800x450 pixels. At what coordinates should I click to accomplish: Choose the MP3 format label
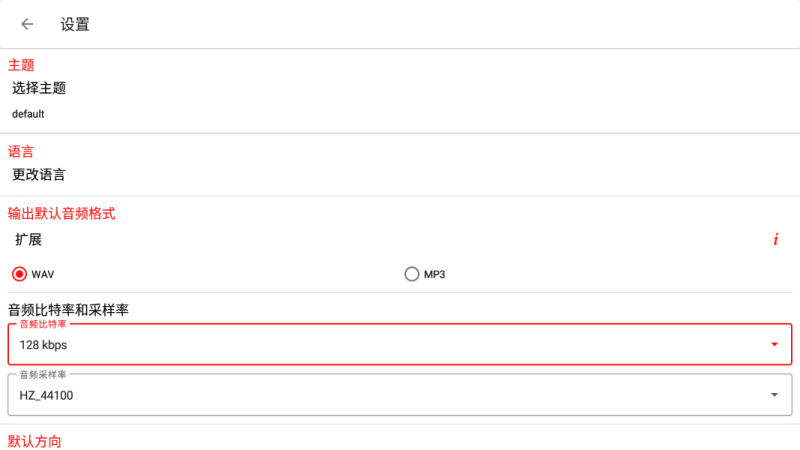(x=435, y=274)
